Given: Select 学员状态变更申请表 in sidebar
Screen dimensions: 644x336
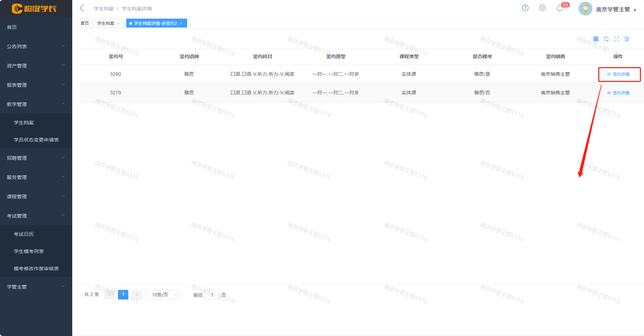Looking at the screenshot, I should tap(36, 140).
